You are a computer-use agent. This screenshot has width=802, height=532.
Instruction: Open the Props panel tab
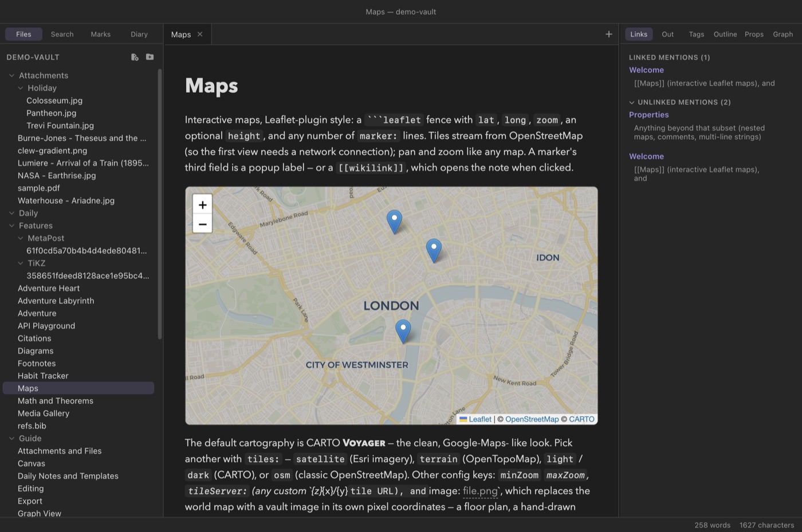tap(754, 34)
